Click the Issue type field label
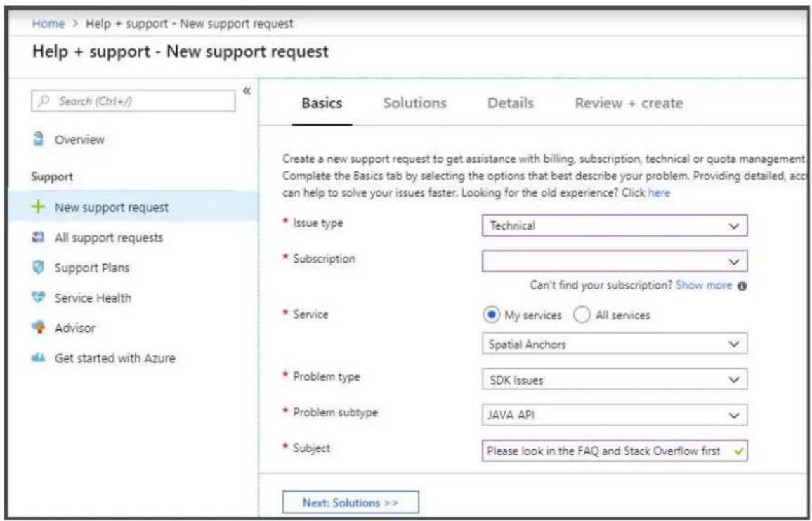Screen dimensions: 812x521 pos(318,223)
